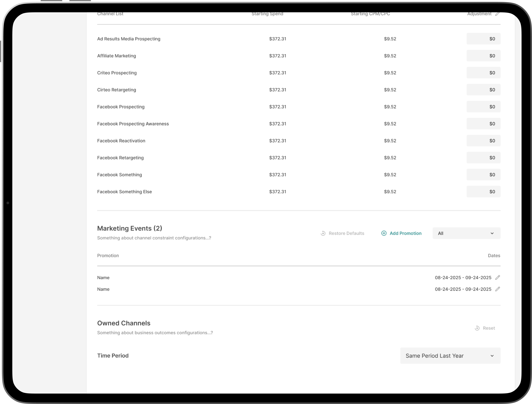
Task: Click the chevron in Time Period dropdown
Action: [492, 356]
